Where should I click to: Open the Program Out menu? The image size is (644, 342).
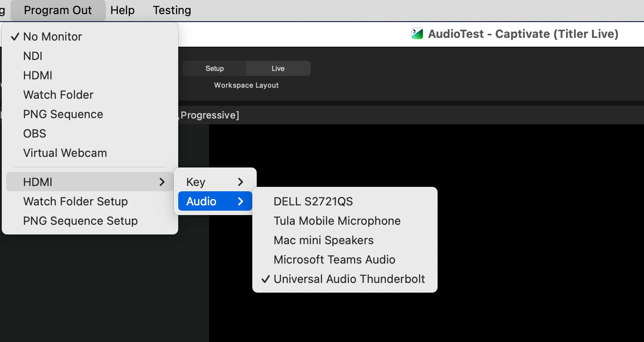58,10
